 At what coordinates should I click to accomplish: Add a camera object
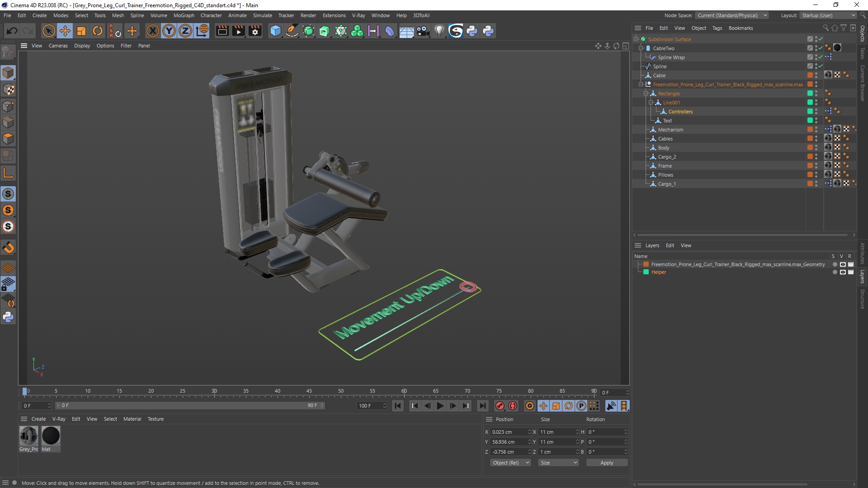coord(423,31)
